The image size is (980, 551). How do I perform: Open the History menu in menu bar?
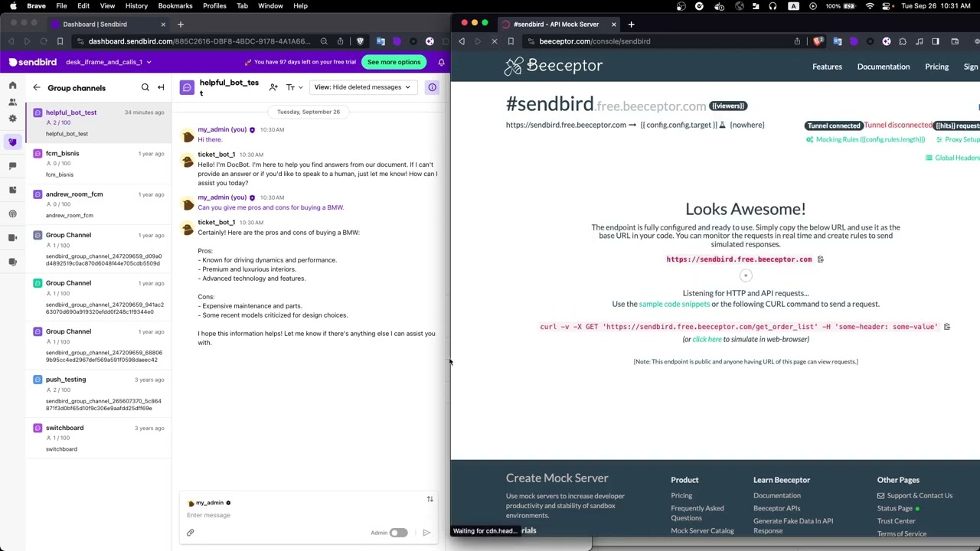(x=136, y=6)
